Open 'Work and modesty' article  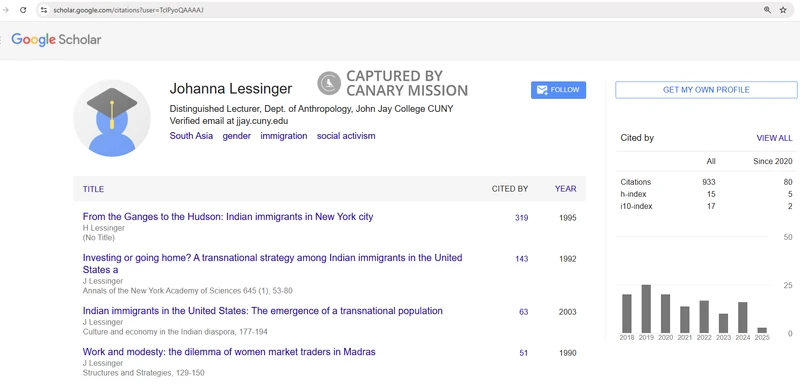pyautogui.click(x=229, y=352)
